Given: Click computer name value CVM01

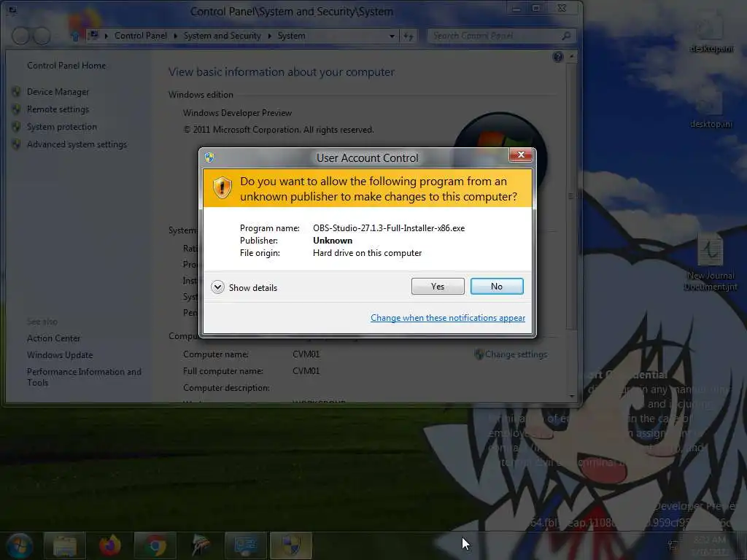Looking at the screenshot, I should click(306, 354).
